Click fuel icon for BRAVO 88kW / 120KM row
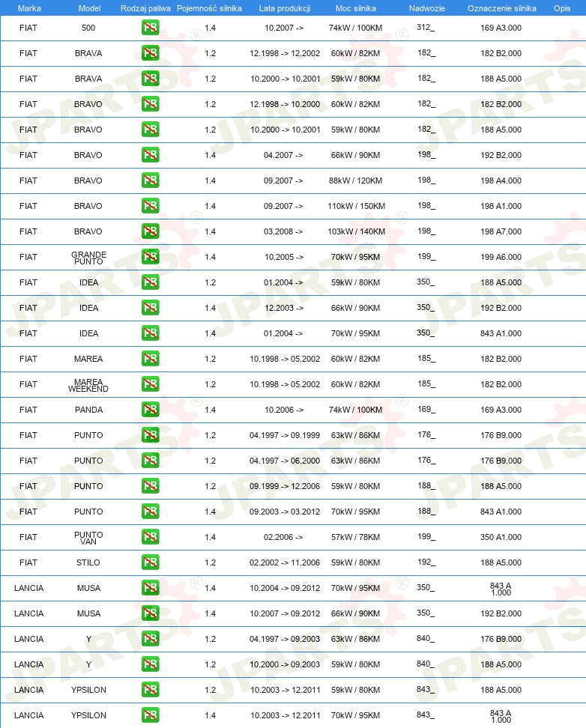Viewport: 586px width, 728px height. pos(150,181)
